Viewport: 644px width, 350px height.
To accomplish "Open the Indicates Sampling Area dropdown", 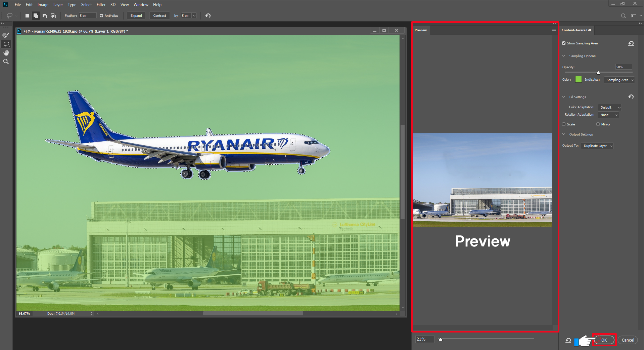I will pos(619,80).
